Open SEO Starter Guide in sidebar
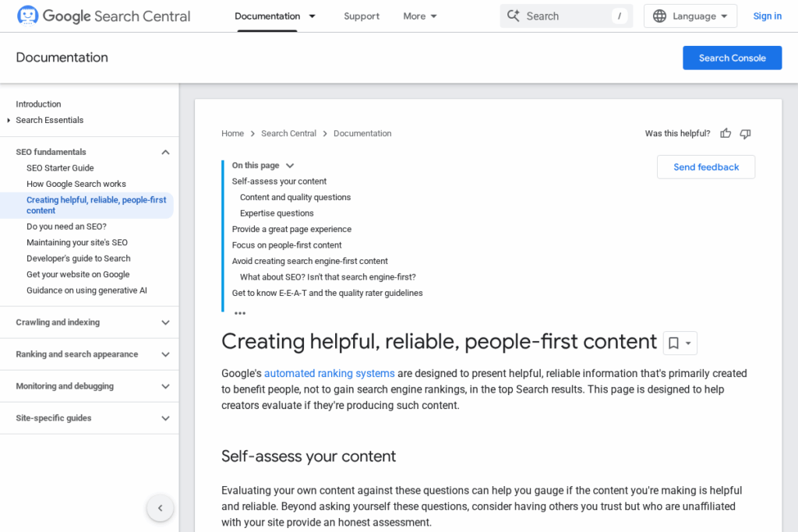Screen dimensions: 798x532 pos(60,167)
